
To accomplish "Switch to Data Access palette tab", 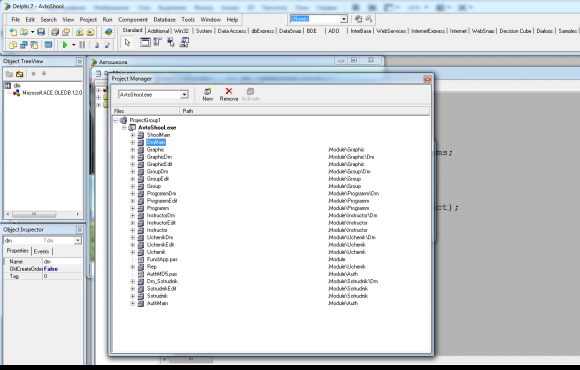I will tap(232, 31).
